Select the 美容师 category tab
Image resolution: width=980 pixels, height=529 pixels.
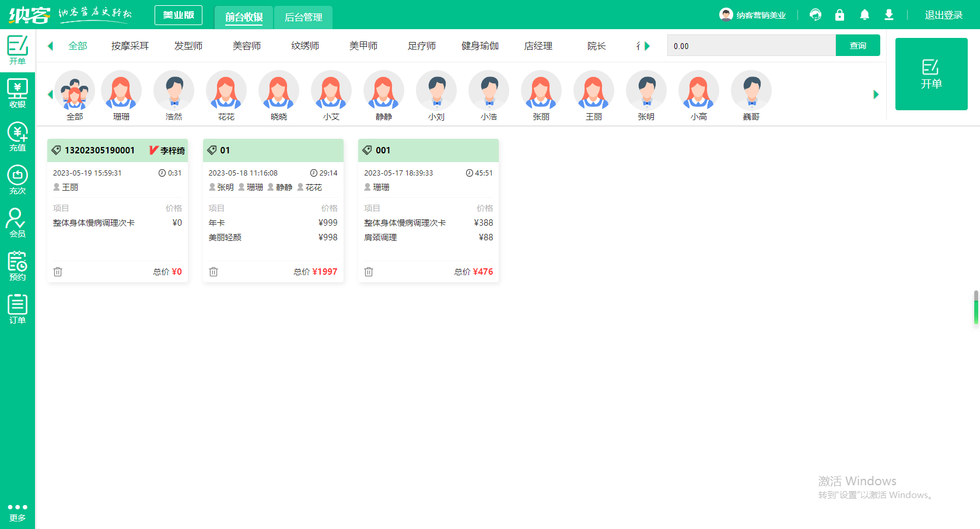(x=247, y=46)
